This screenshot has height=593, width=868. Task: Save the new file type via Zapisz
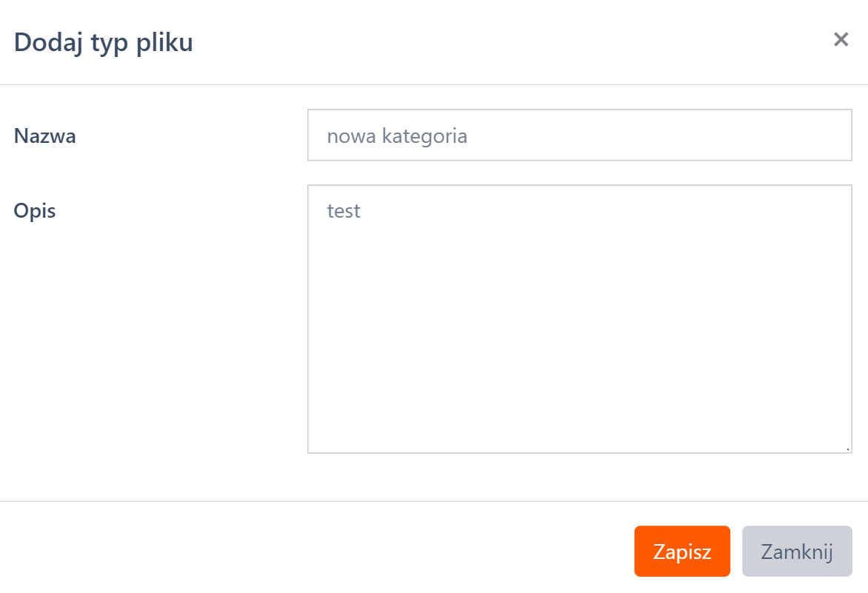point(681,551)
